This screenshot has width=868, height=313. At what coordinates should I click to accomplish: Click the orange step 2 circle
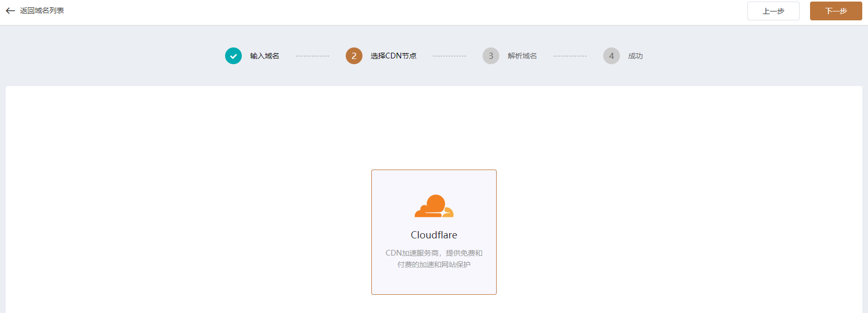pyautogui.click(x=354, y=56)
